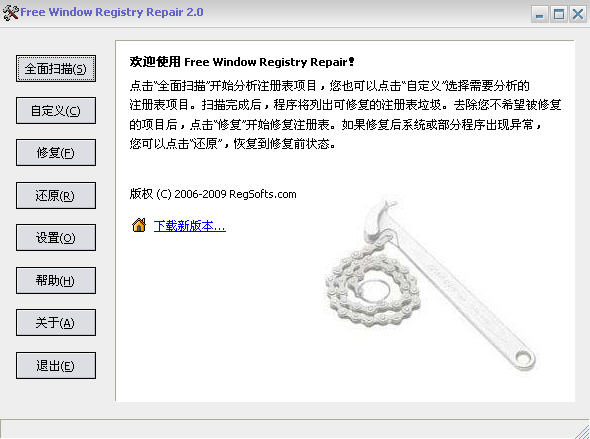Minimize the Free Window Registry Repair window
The height and width of the screenshot is (439, 590).
(540, 14)
